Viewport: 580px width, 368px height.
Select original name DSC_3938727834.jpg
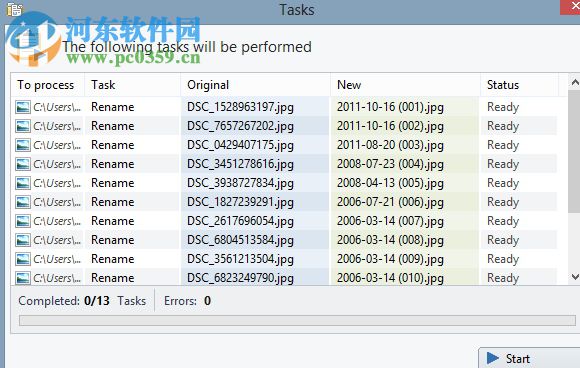tap(240, 183)
